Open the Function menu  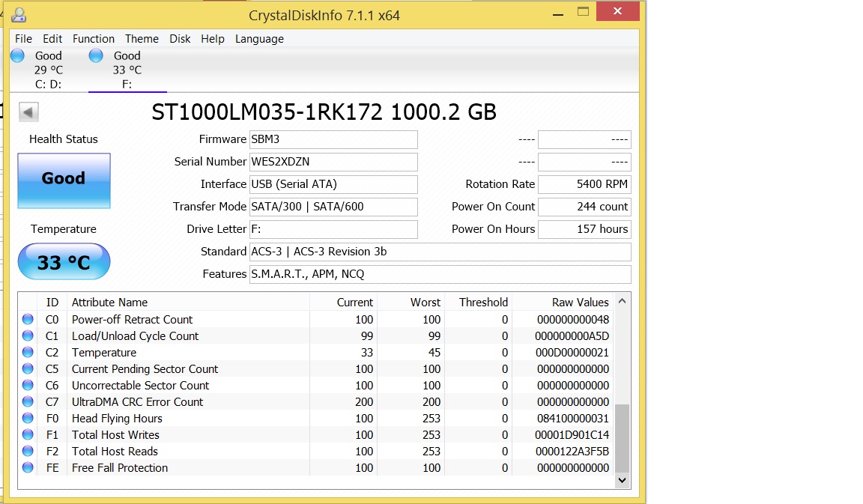(x=94, y=39)
